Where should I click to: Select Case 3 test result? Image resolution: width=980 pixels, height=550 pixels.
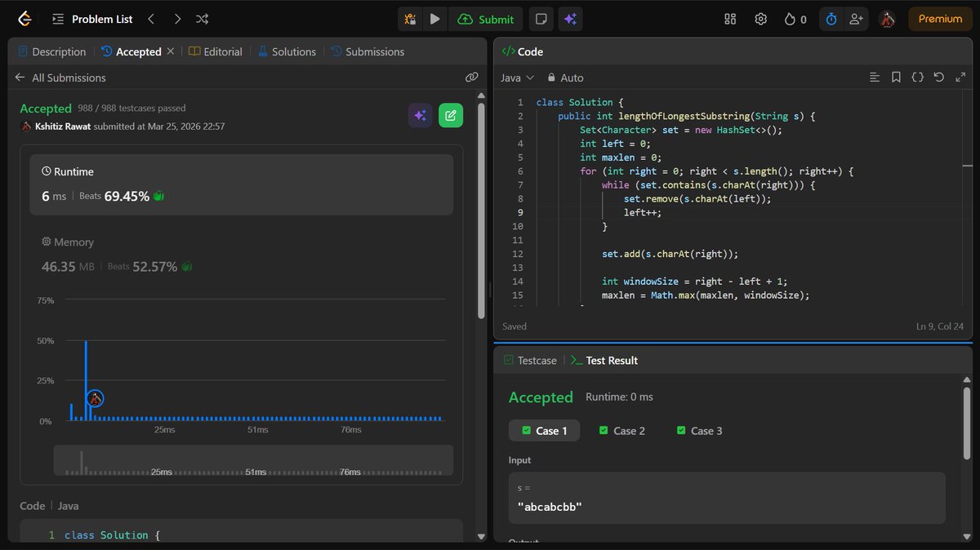click(x=700, y=431)
